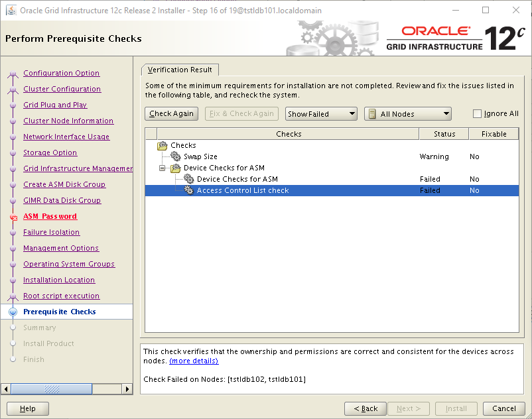Image resolution: width=532 pixels, height=419 pixels.
Task: Click the Status column header
Action: [x=444, y=134]
